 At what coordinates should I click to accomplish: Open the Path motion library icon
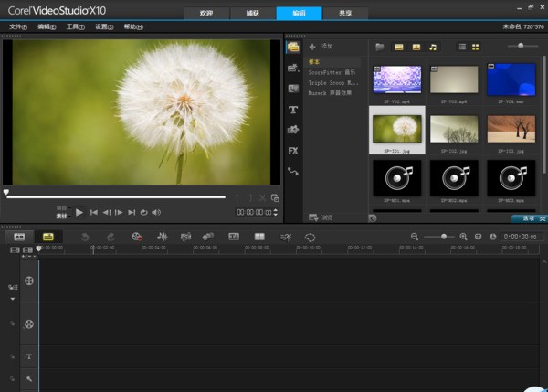pyautogui.click(x=293, y=171)
